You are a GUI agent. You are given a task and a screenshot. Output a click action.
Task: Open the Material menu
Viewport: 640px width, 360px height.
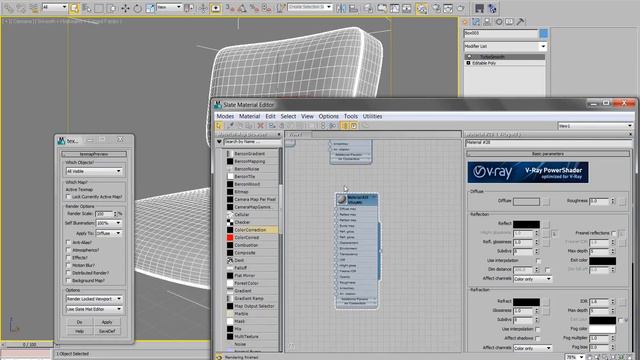tap(249, 116)
